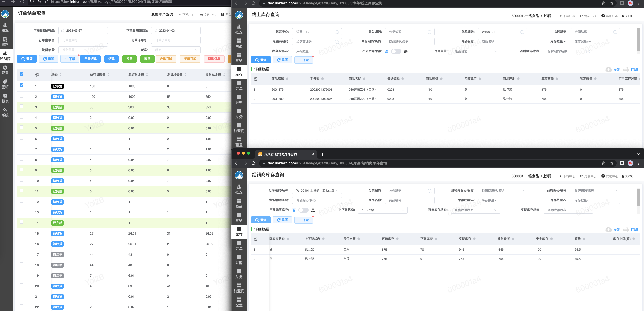Open the 可售库存状态 dropdown
The height and width of the screenshot is (311, 644).
point(475,210)
